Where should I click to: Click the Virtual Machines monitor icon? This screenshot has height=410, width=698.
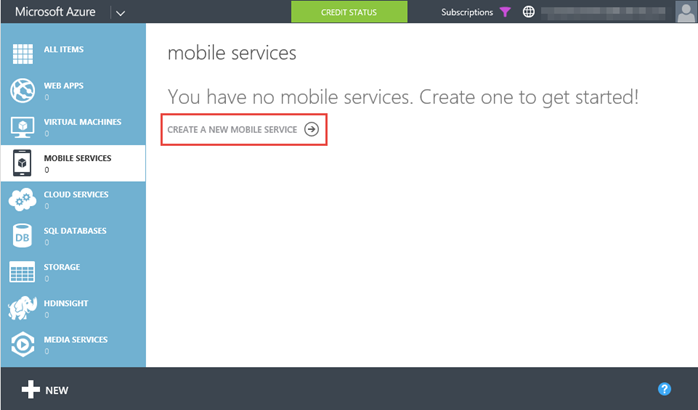[x=23, y=127]
